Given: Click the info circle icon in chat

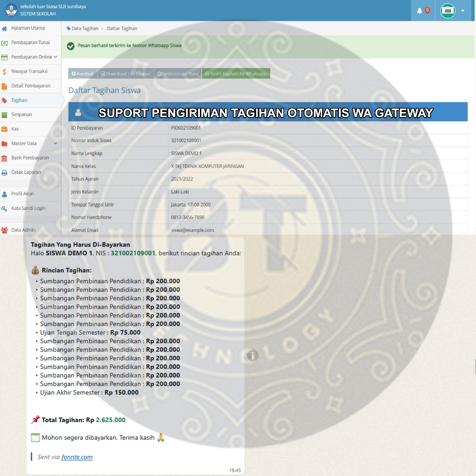Looking at the screenshot, I should [252, 355].
